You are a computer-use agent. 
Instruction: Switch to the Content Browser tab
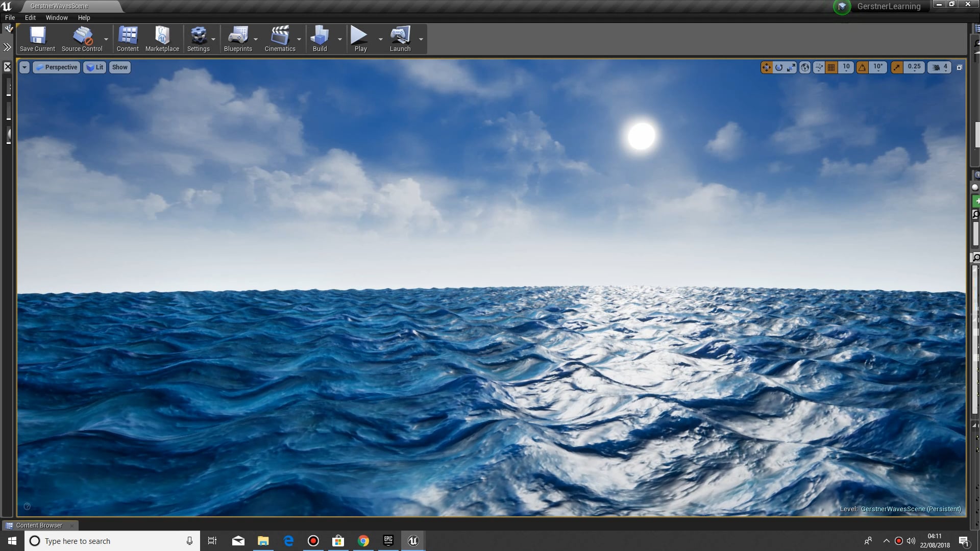(39, 525)
